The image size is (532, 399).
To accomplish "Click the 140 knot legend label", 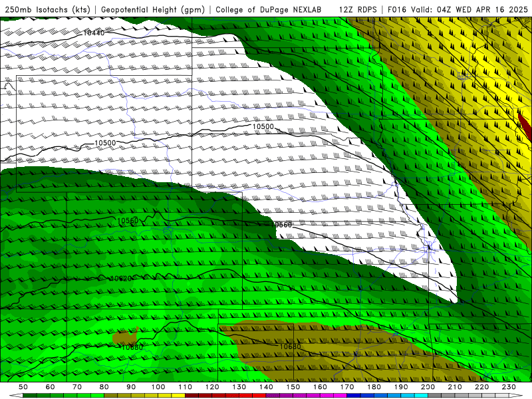I will [266, 387].
